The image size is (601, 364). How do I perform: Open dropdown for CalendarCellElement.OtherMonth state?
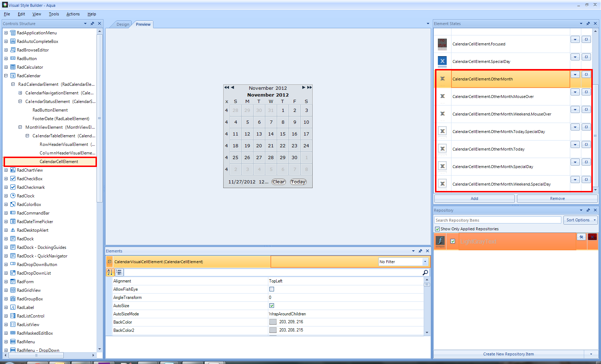[575, 74]
